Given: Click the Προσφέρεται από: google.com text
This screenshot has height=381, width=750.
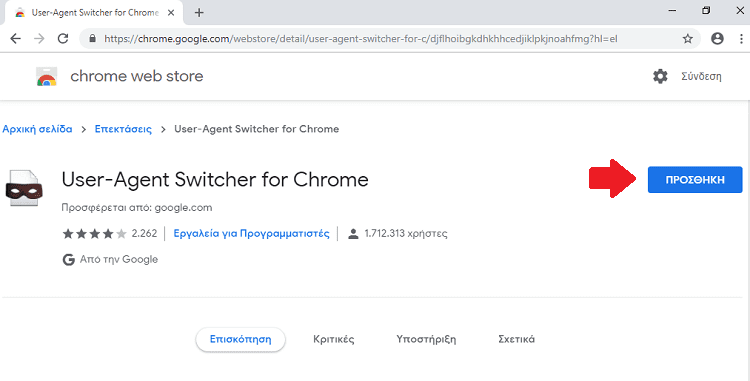Looking at the screenshot, I should [x=137, y=208].
